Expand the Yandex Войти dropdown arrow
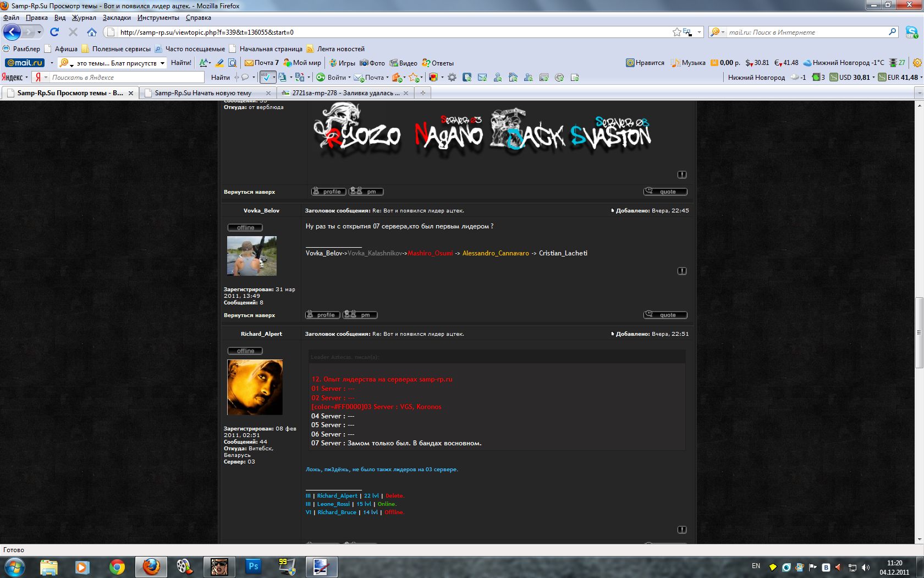This screenshot has width=924, height=578. (x=349, y=78)
